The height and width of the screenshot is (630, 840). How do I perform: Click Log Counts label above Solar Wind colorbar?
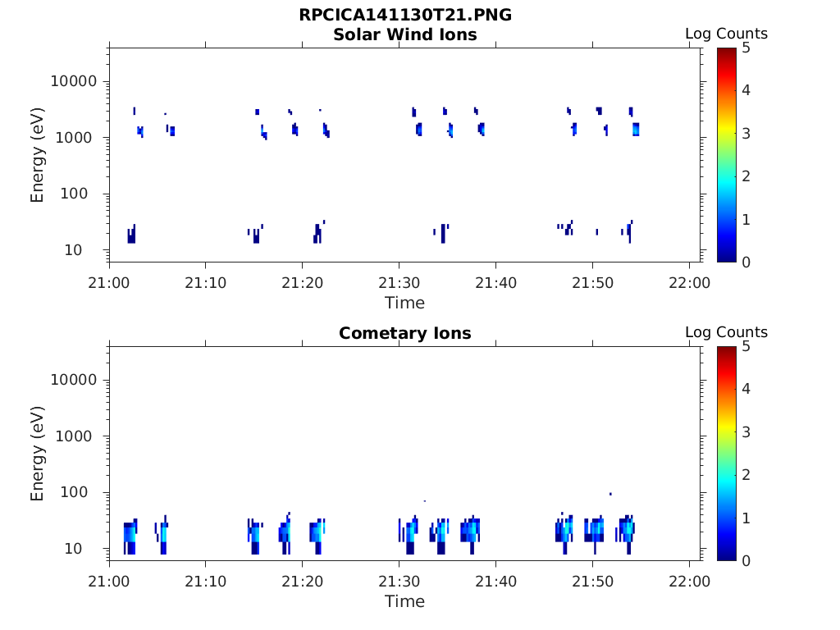(727, 34)
